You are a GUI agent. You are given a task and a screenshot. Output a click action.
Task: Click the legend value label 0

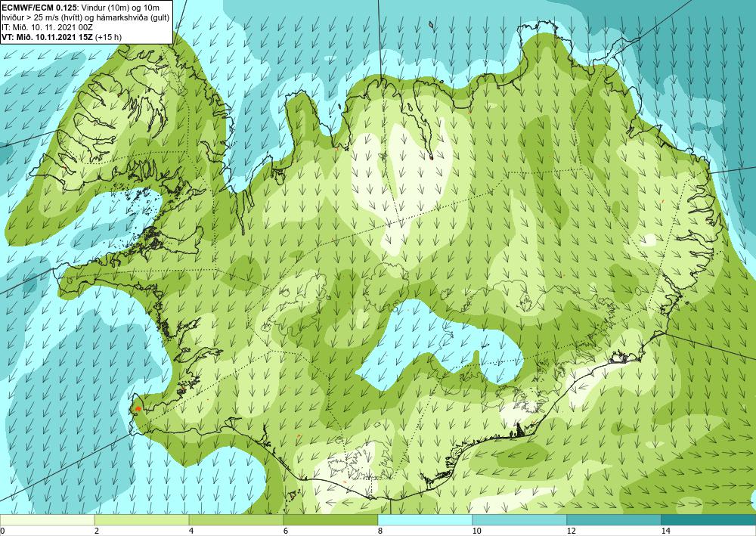coord(2,531)
